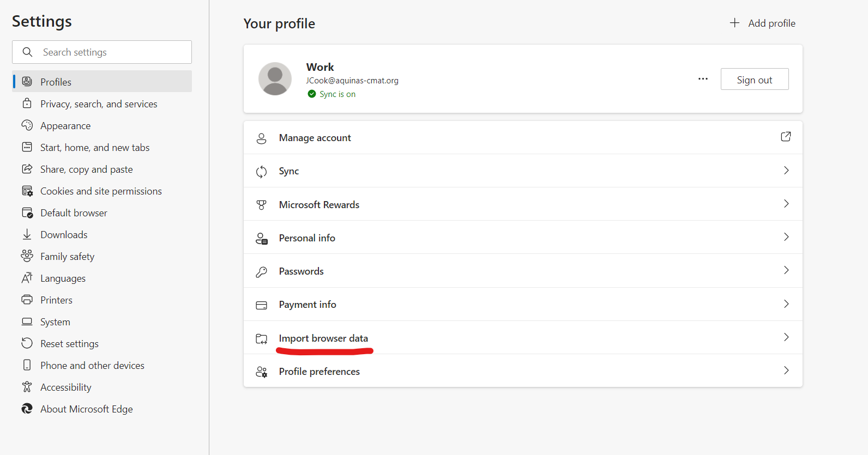This screenshot has height=455, width=868.
Task: Open the Passwords settings row
Action: click(x=523, y=271)
